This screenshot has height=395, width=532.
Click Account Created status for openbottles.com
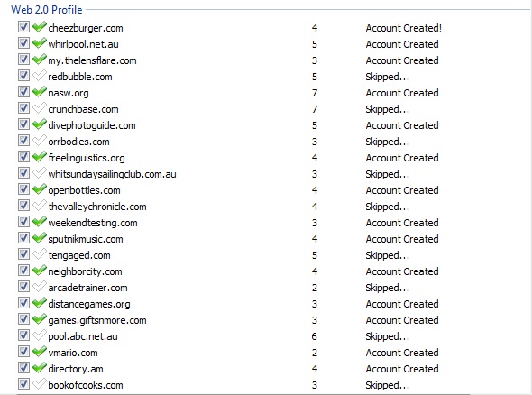[x=402, y=190]
